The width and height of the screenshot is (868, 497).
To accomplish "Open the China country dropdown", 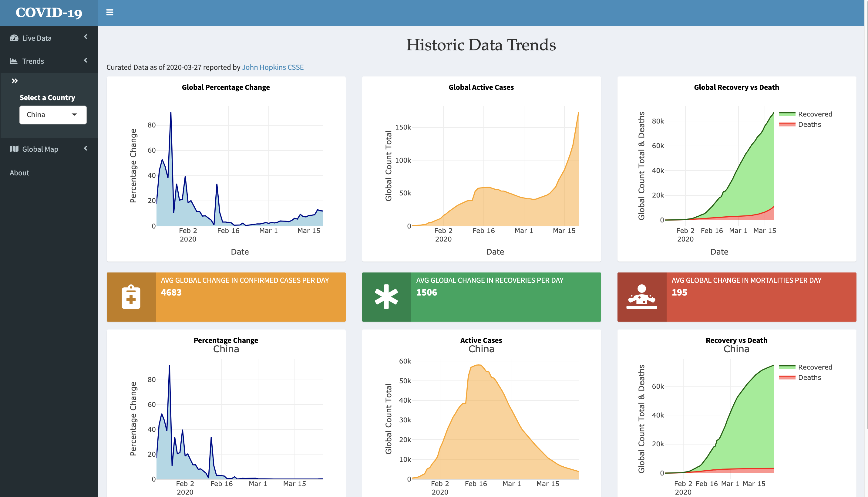I will point(53,115).
